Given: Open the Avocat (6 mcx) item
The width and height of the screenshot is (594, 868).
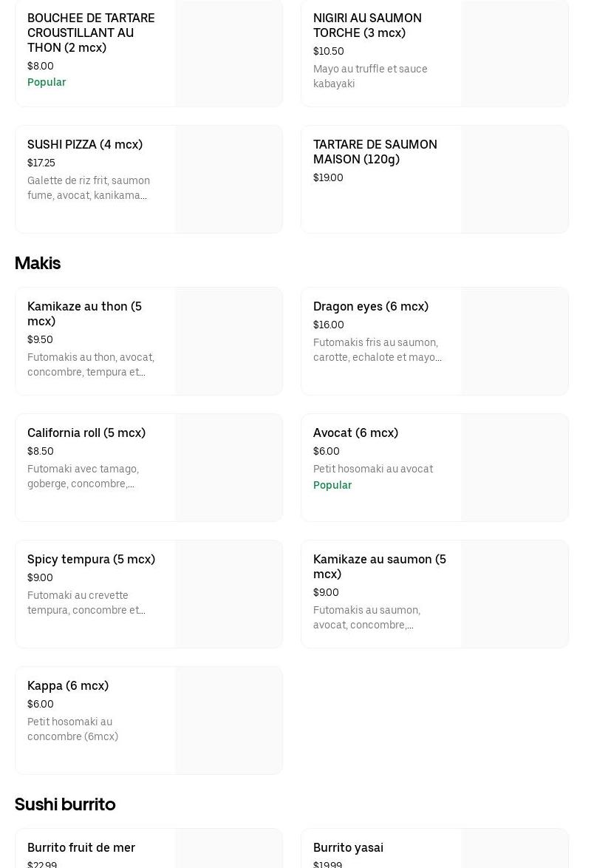Looking at the screenshot, I should [355, 433].
